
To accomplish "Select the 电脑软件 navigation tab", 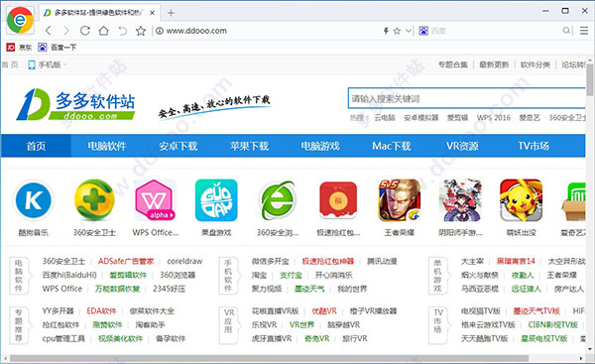I will pos(107,146).
